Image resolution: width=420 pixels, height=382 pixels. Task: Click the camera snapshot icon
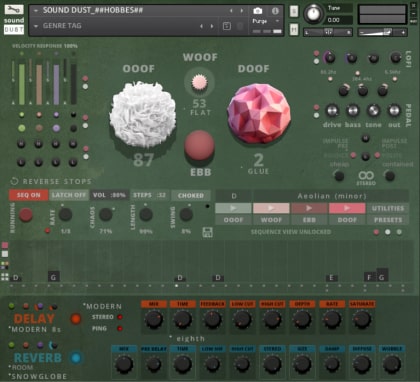[x=257, y=11]
